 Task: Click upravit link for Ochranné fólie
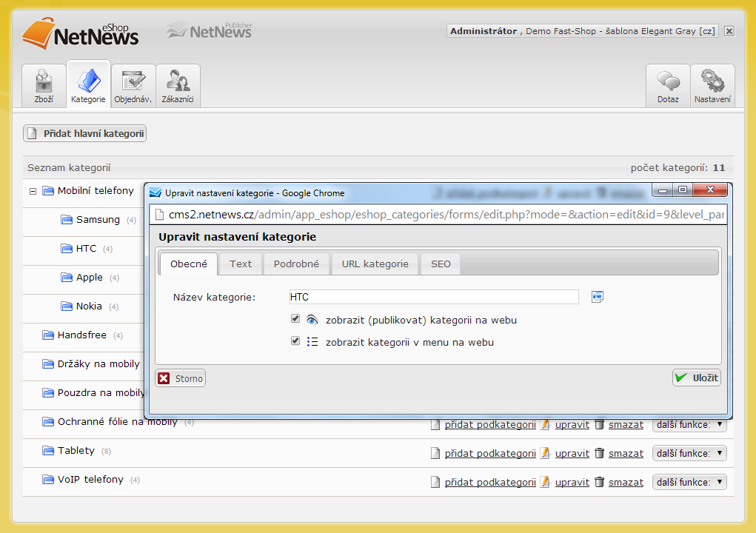pos(572,425)
